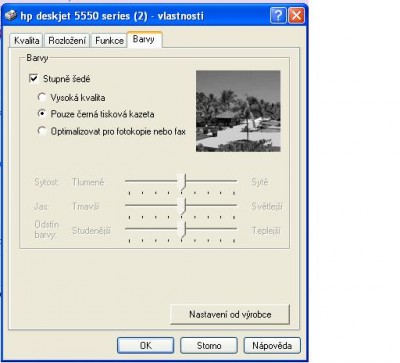Image resolution: width=400 pixels, height=363 pixels.
Task: Click the question mark help button
Action: point(278,15)
